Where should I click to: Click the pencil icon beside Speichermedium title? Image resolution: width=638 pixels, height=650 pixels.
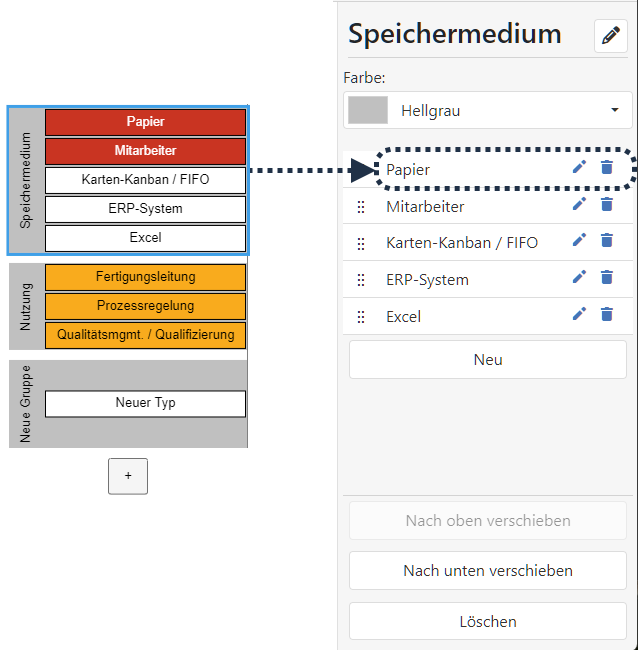click(610, 36)
